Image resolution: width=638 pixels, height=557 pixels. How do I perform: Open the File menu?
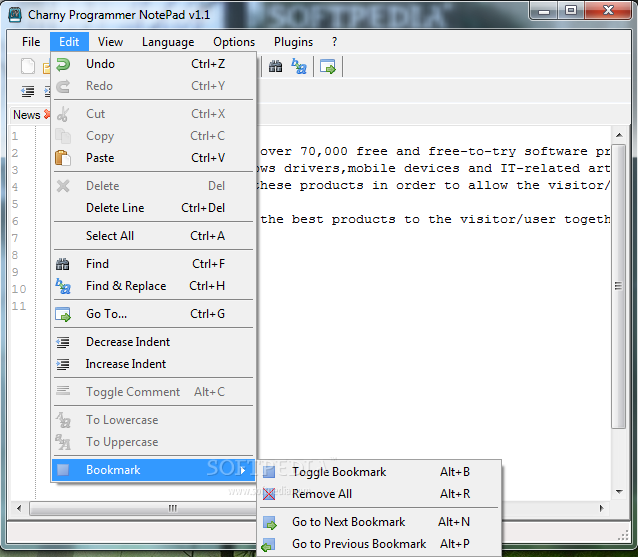tap(31, 42)
